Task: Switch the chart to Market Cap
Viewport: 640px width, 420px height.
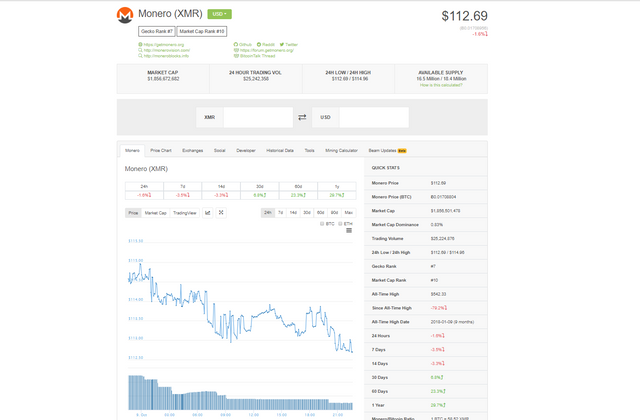Action: point(155,213)
